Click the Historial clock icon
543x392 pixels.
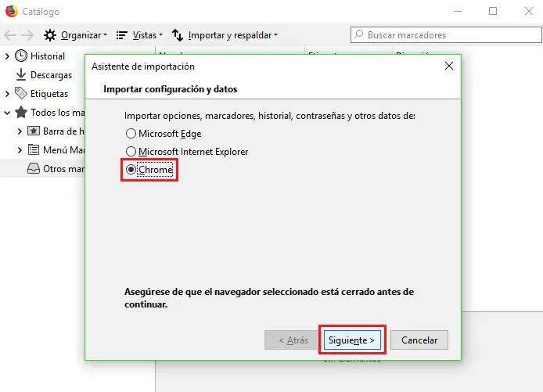21,56
